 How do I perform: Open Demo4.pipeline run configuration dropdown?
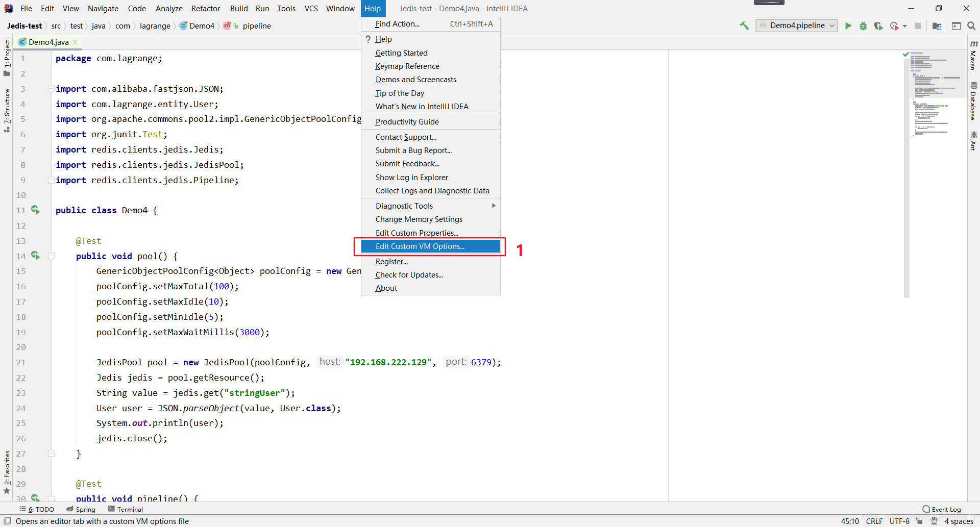point(796,26)
